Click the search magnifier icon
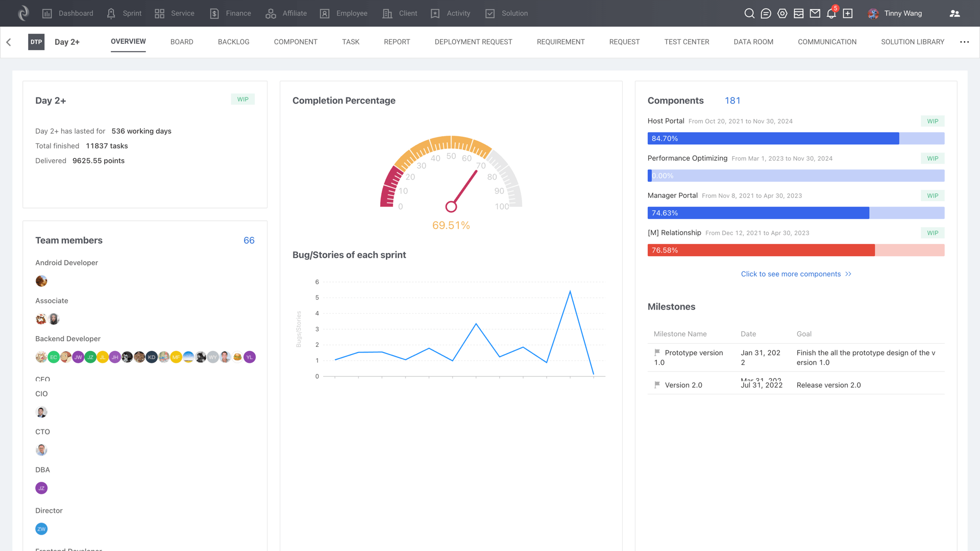 749,14
